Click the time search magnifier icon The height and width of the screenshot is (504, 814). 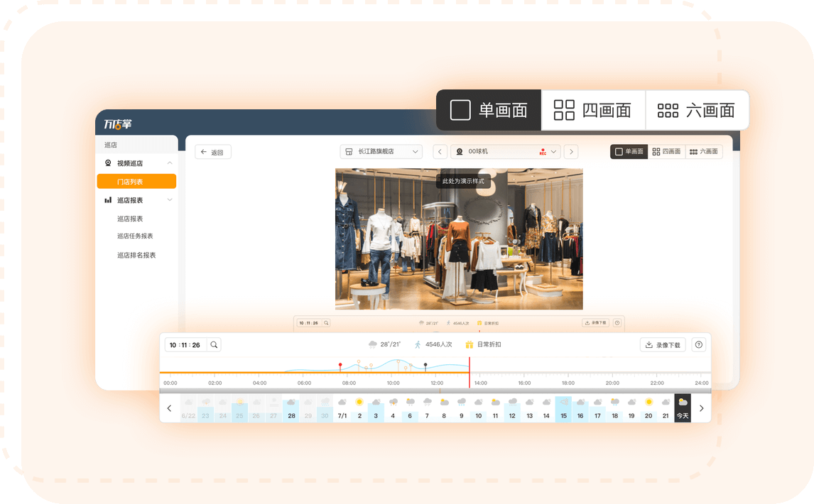(x=214, y=345)
